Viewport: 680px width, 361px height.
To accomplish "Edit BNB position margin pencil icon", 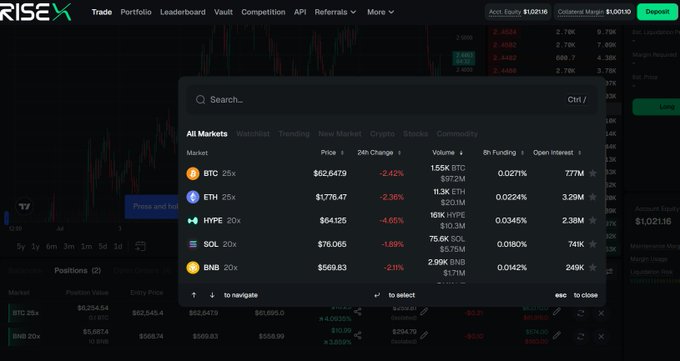I will pyautogui.click(x=424, y=335).
